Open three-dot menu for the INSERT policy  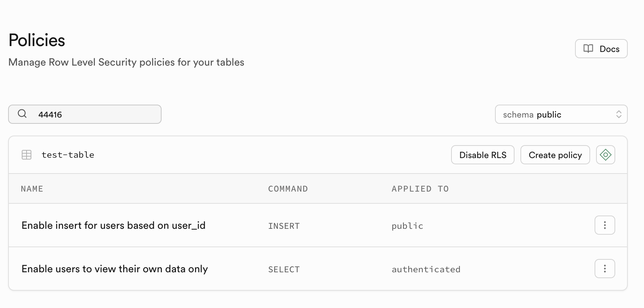point(605,225)
